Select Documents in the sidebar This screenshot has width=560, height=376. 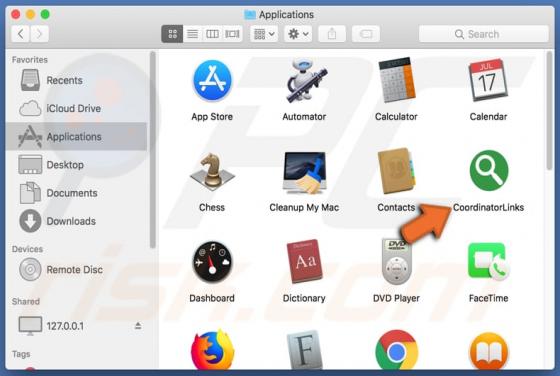77,193
